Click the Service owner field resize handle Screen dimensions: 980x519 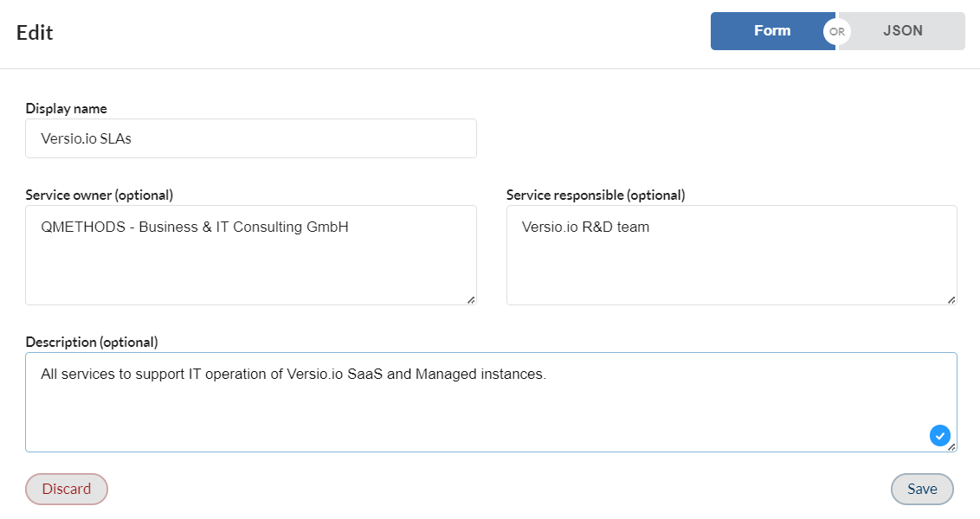click(x=471, y=300)
